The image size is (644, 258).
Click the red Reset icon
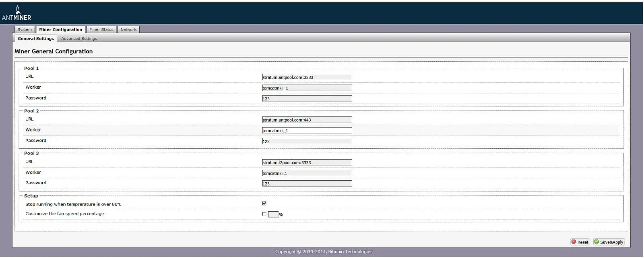tap(574, 242)
